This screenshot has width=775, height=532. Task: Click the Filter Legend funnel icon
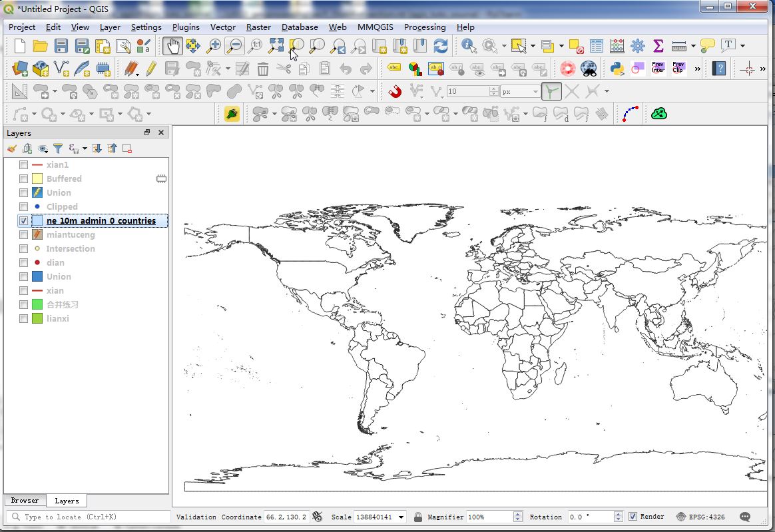click(58, 148)
